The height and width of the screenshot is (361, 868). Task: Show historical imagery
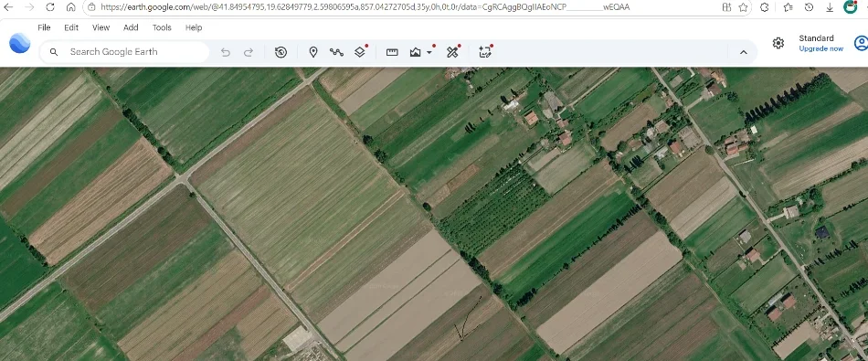[x=281, y=52]
